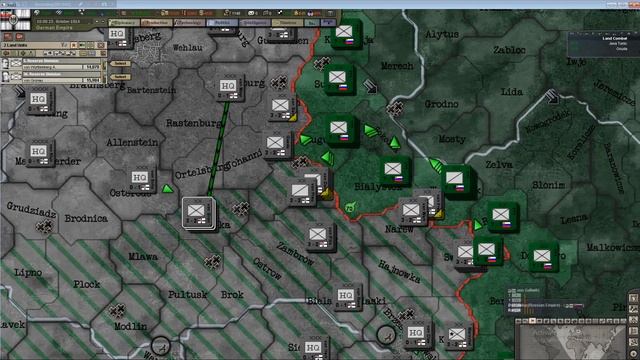The image size is (640, 360).
Task: Click the Allenstein province label
Action: (x=132, y=142)
